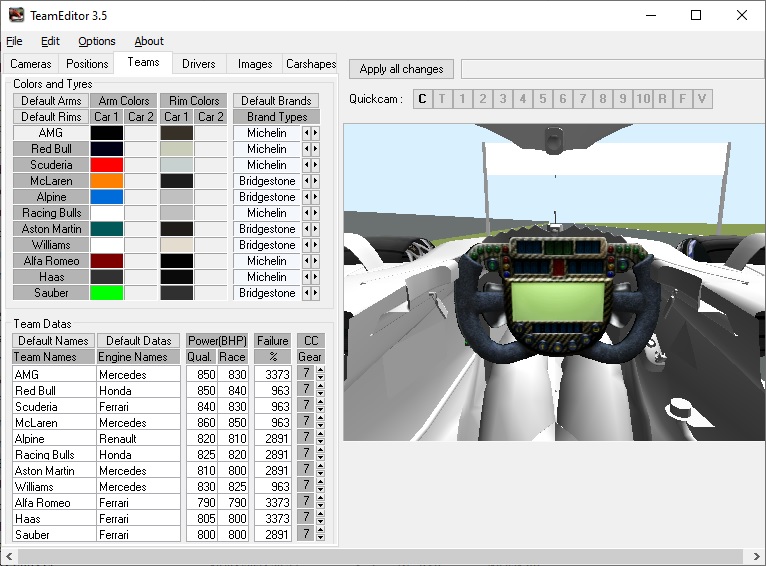Pick Aston Martin Car 1 rim color
The image size is (766, 566).
[176, 229]
